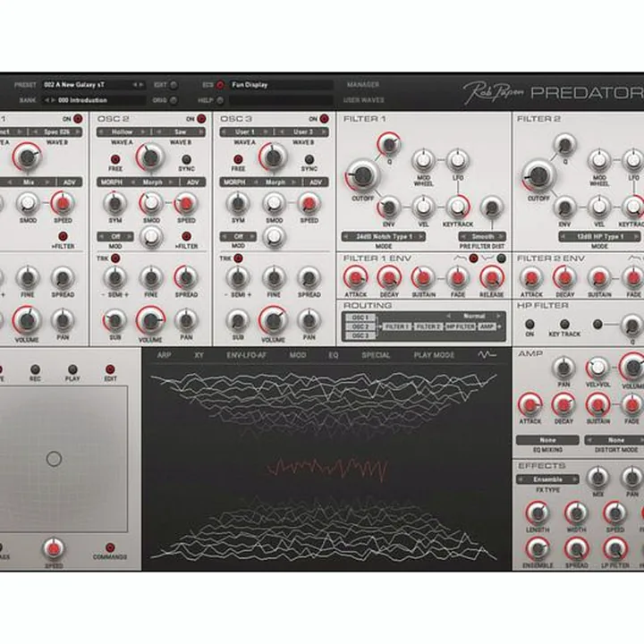Click next arrow for OSC 3 Wave B User 3
Viewport: 644px width, 644px height.
click(324, 132)
